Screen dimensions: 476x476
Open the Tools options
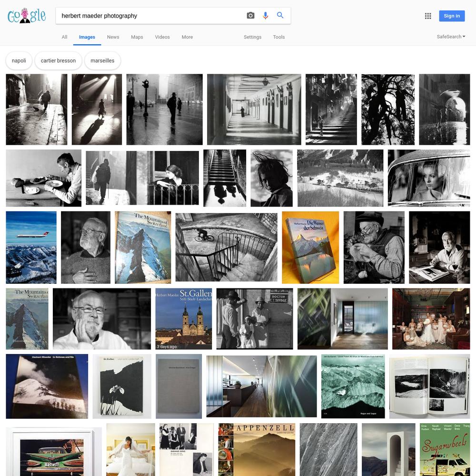point(278,37)
